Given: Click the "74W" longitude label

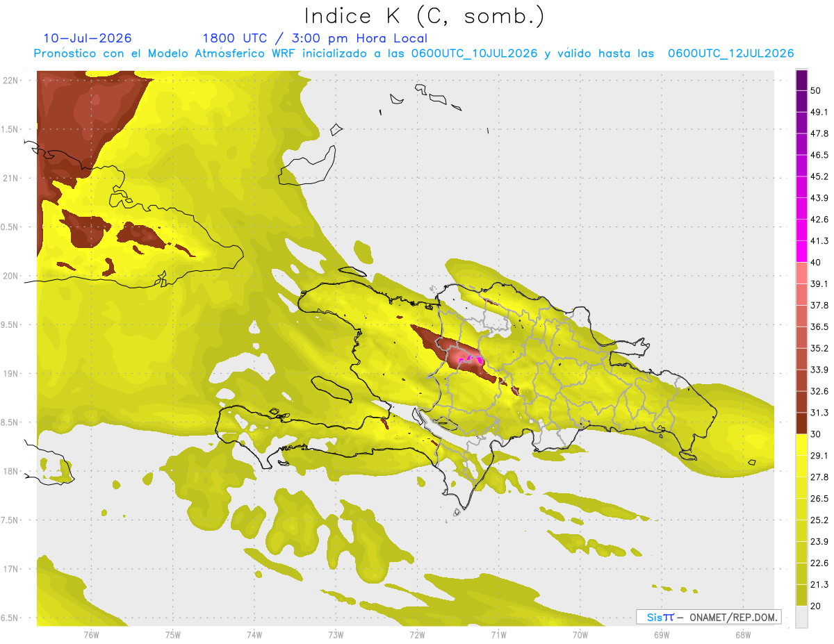Looking at the screenshot, I should [254, 635].
